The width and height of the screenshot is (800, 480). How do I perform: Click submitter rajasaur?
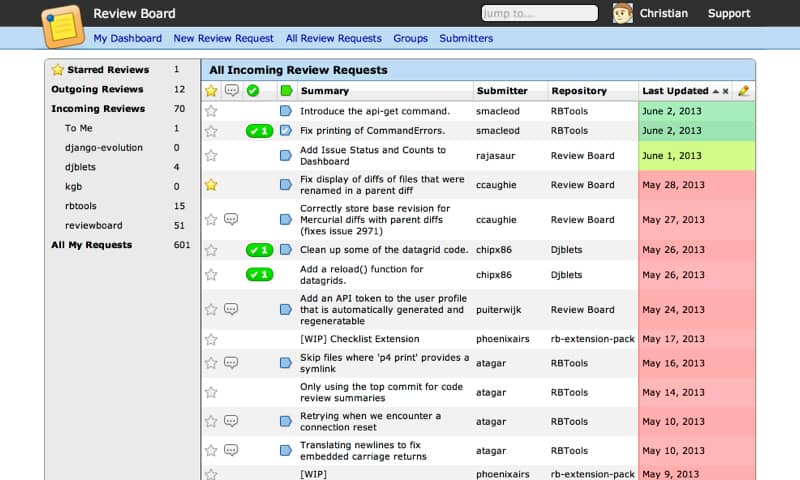coord(495,156)
